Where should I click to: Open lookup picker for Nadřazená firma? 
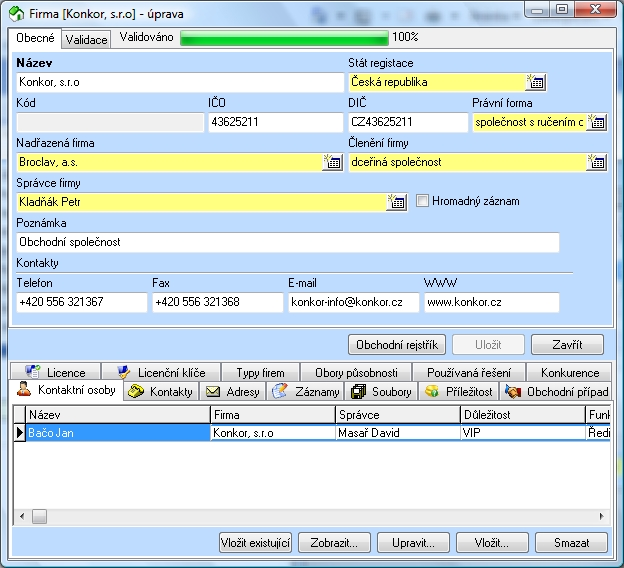pyautogui.click(x=333, y=162)
